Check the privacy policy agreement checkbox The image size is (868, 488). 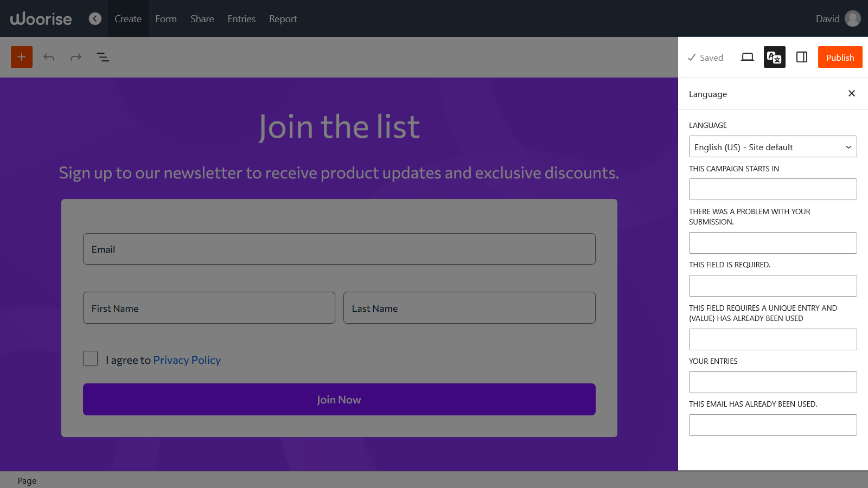(x=91, y=358)
